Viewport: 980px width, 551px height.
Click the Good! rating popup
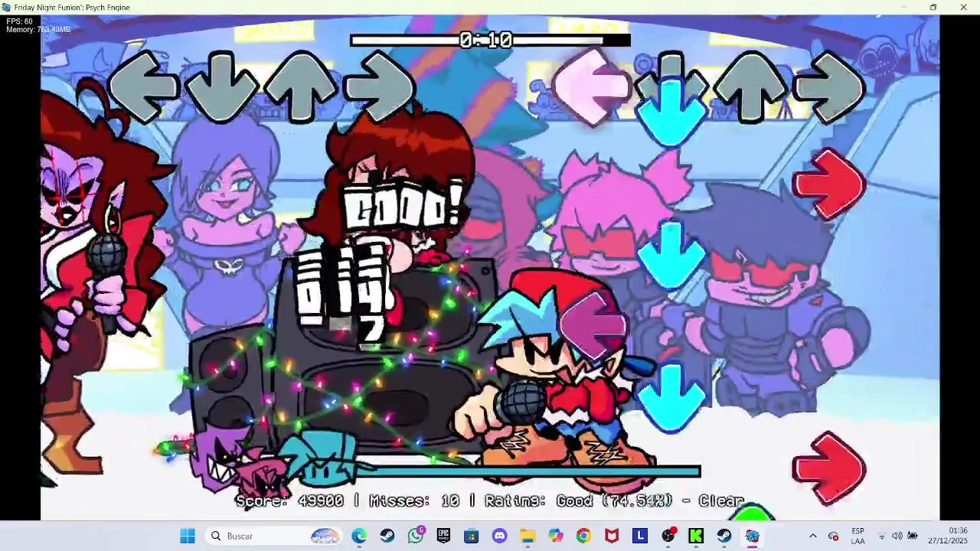pyautogui.click(x=403, y=205)
